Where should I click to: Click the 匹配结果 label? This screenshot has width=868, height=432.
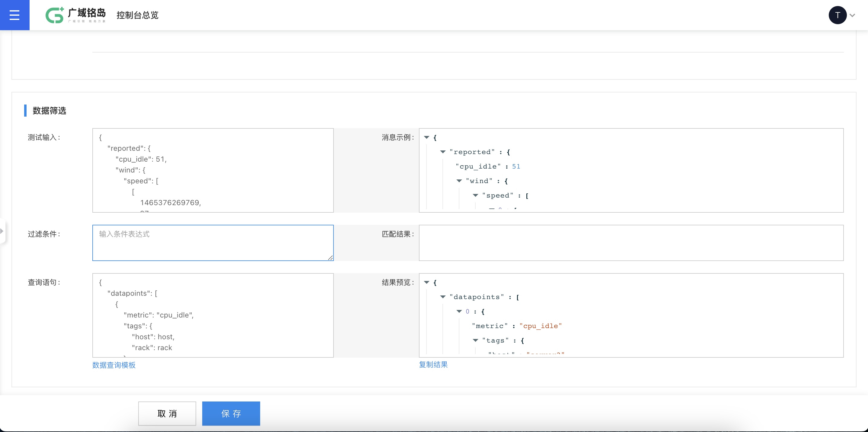tap(398, 234)
